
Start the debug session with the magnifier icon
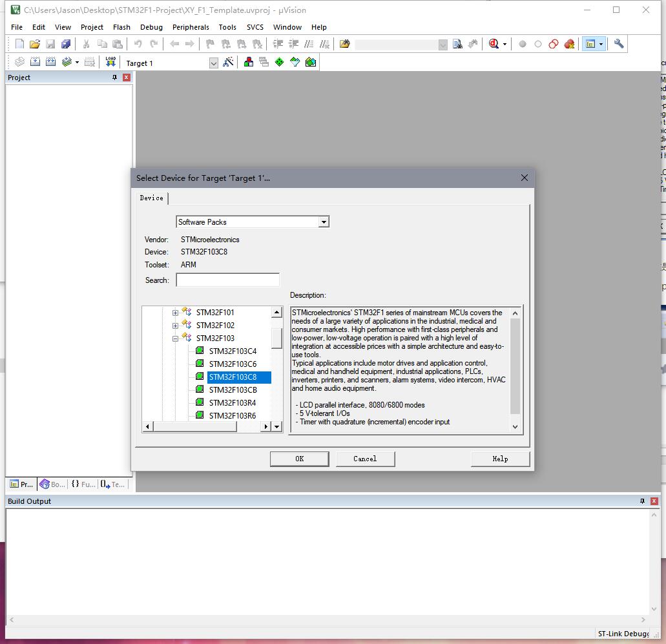click(x=494, y=44)
